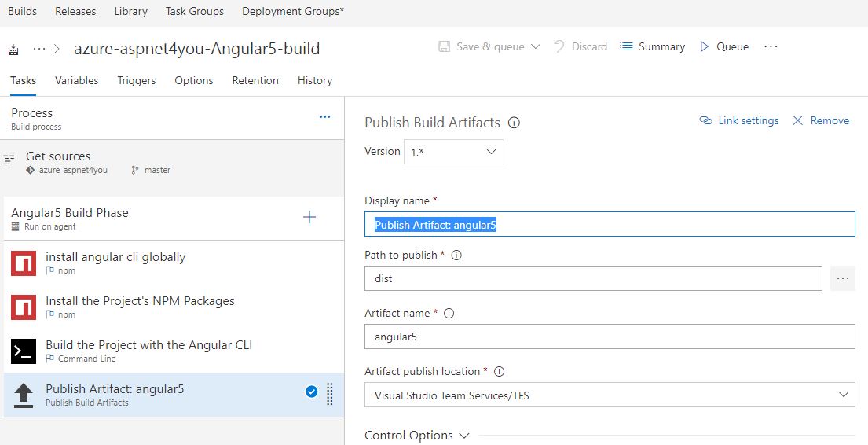Click the Command Line terminal icon
Viewport: 868px width, 445px height.
(x=24, y=351)
